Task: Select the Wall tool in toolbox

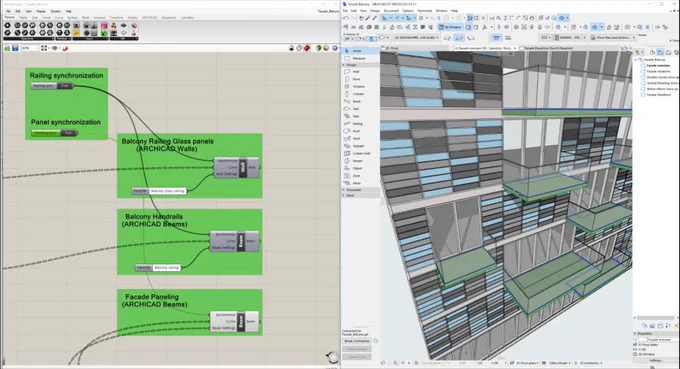Action: click(360, 72)
